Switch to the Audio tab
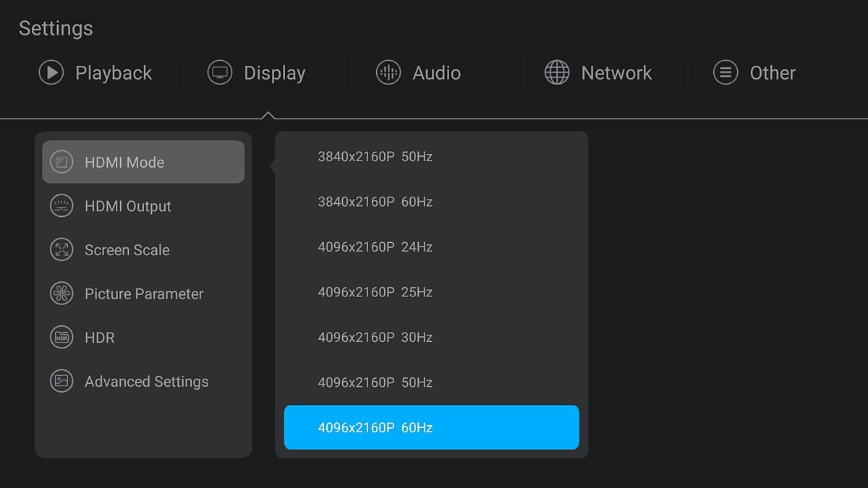This screenshot has width=868, height=488. [x=435, y=73]
